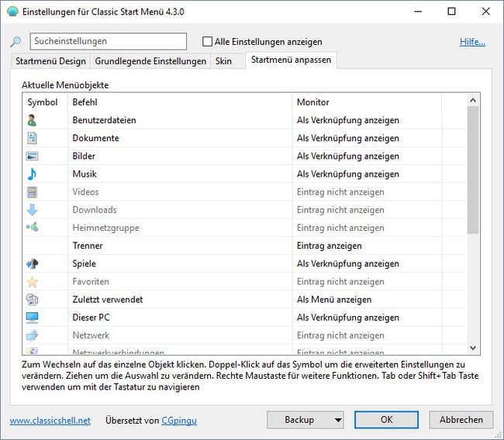Image resolution: width=504 pixels, height=440 pixels.
Task: Open the Backup dropdown arrow
Action: coord(338,420)
